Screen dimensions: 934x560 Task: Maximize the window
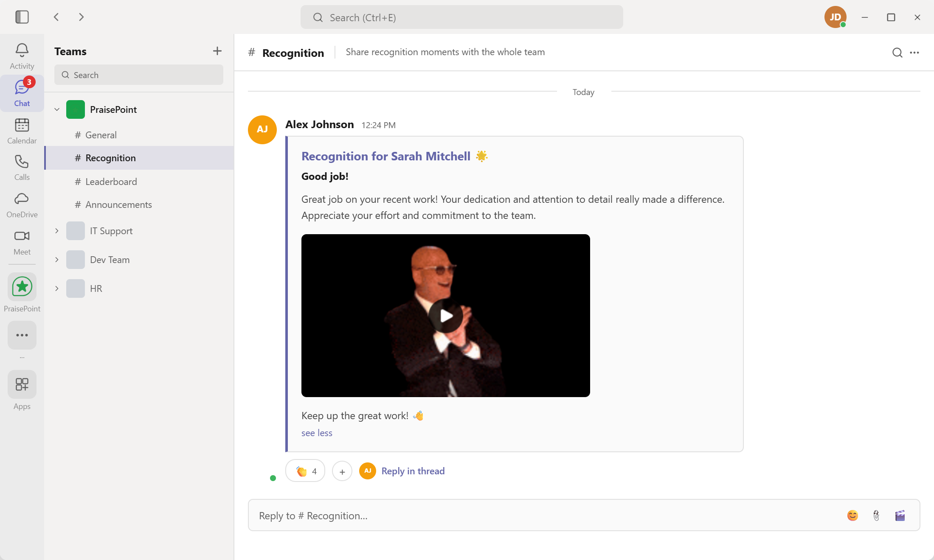tap(891, 17)
